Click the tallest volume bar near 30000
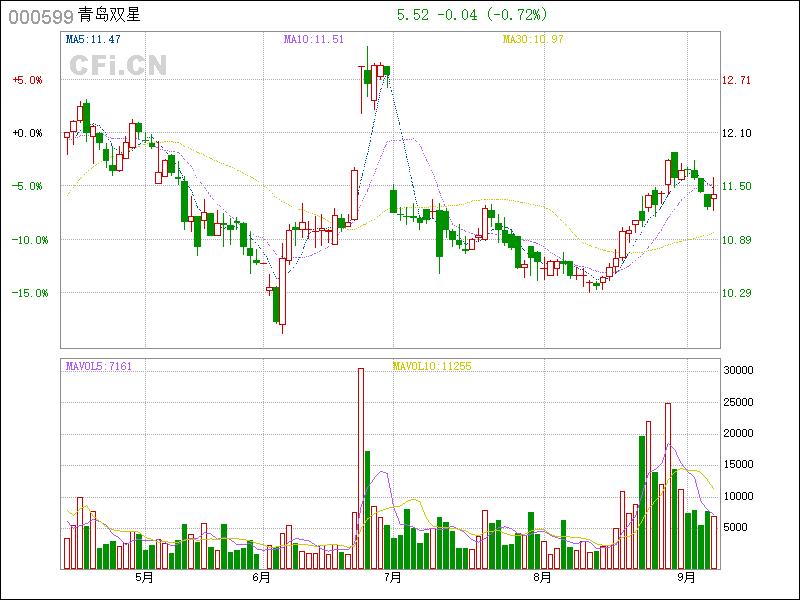This screenshot has height=600, width=800. (x=360, y=468)
